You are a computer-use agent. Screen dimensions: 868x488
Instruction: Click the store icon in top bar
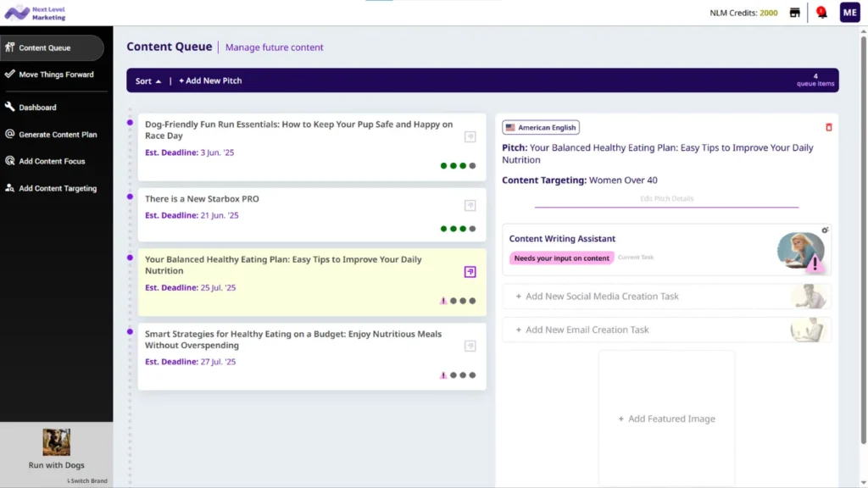tap(794, 13)
